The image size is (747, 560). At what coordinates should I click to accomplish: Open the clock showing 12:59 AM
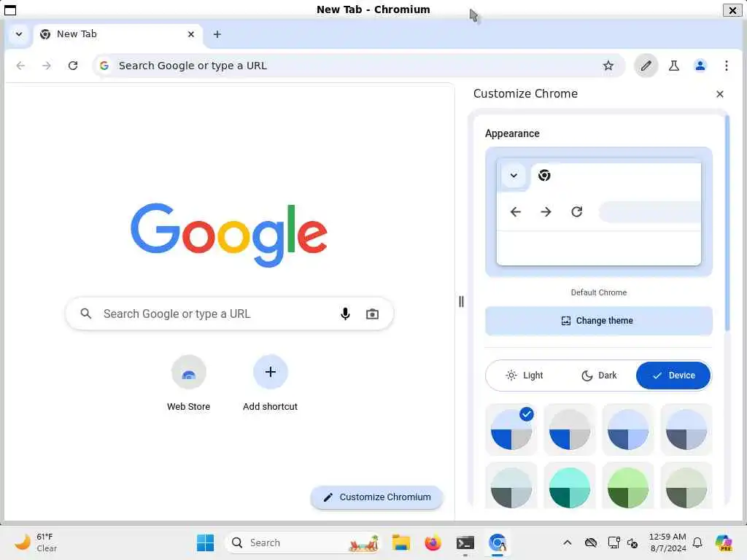[x=667, y=542]
